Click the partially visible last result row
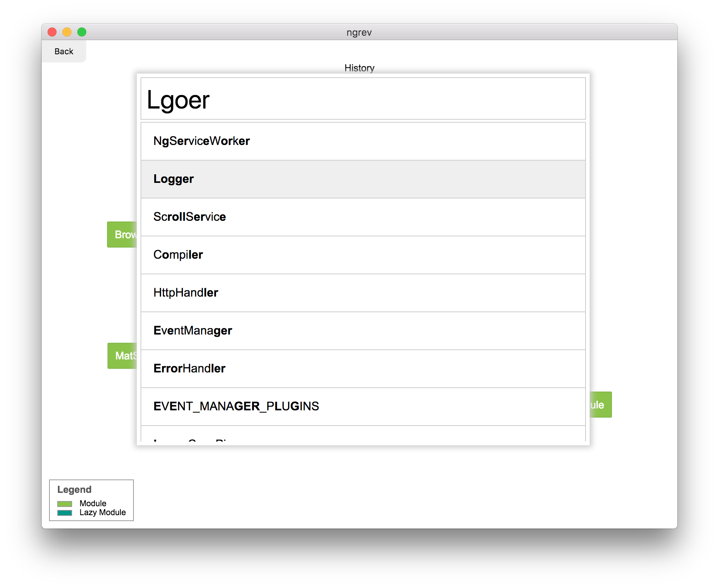This screenshot has height=588, width=719. coord(363,436)
